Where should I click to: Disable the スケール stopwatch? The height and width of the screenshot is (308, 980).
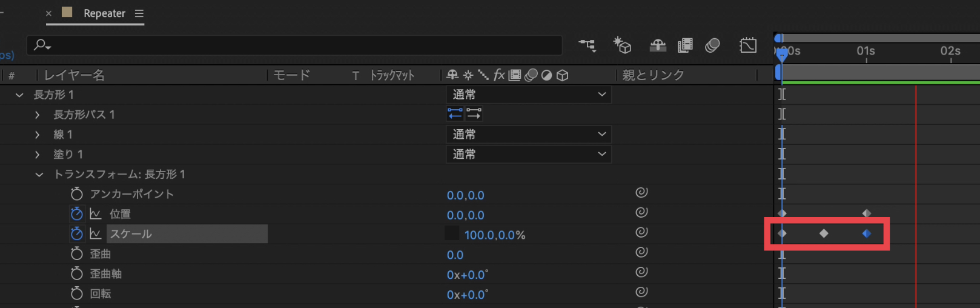pos(76,234)
